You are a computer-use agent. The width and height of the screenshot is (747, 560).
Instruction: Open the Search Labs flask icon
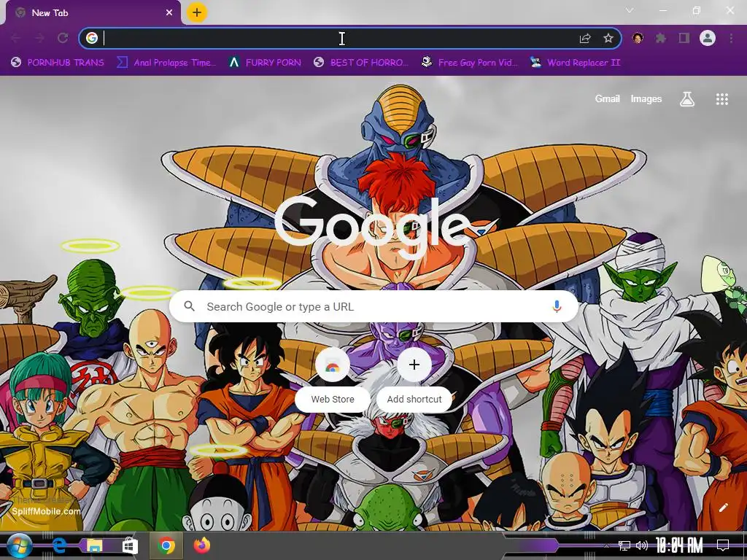[687, 99]
